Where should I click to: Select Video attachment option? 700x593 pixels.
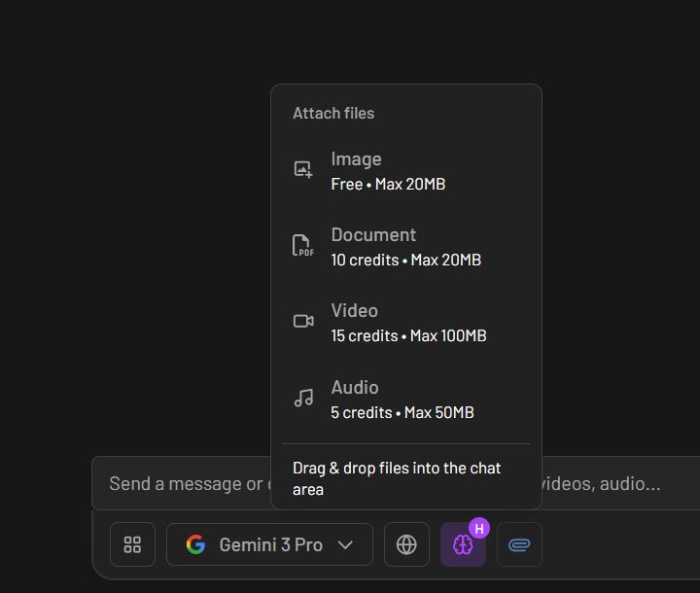pos(406,324)
